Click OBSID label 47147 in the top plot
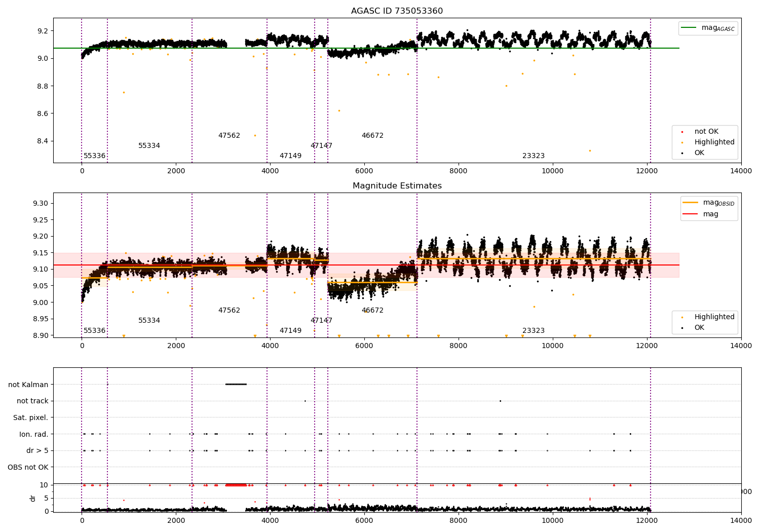Viewport: 760px width, 532px height. tap(322, 146)
